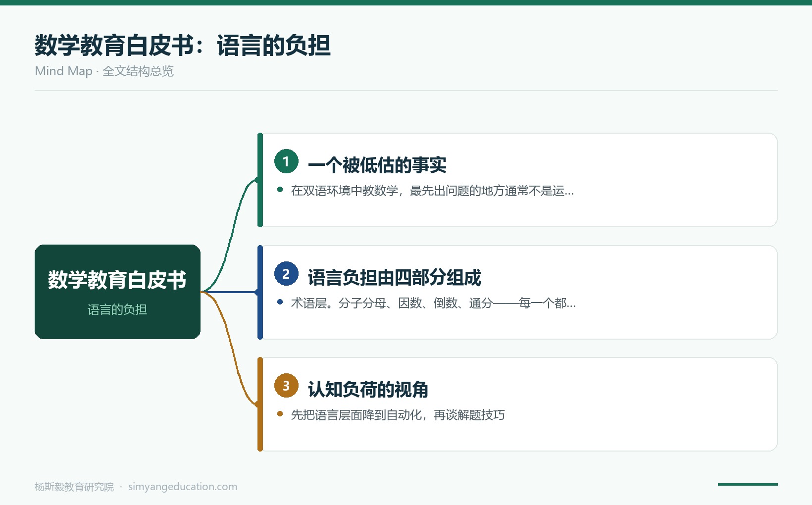This screenshot has height=505, width=812.
Task: Click bullet text 在双语环境中教数学
Action: [x=345, y=191]
